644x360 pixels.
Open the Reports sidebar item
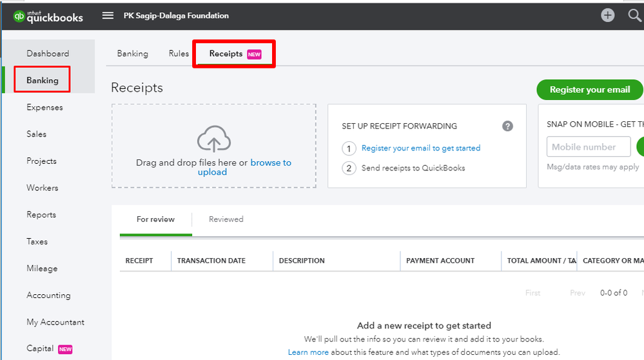pyautogui.click(x=41, y=215)
